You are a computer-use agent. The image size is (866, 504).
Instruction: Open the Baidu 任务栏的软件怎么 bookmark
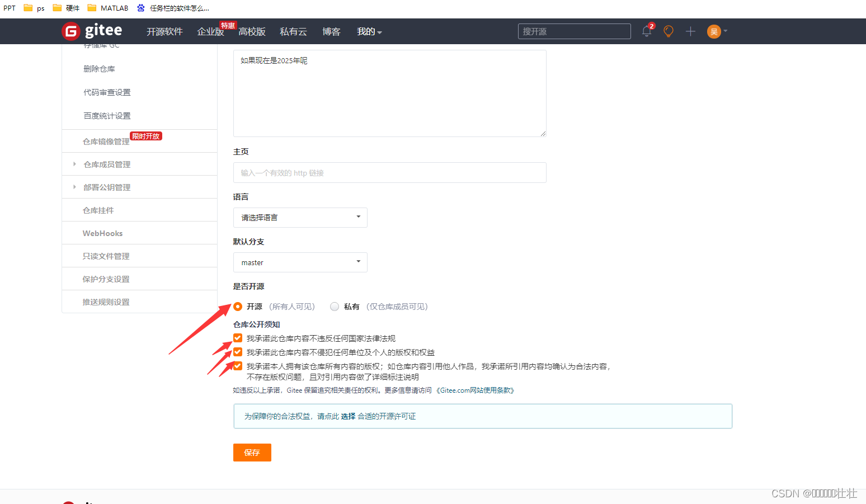[173, 8]
